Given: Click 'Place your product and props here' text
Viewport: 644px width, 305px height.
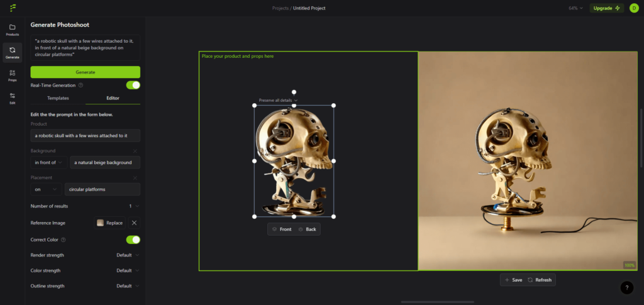Looking at the screenshot, I should click(237, 56).
